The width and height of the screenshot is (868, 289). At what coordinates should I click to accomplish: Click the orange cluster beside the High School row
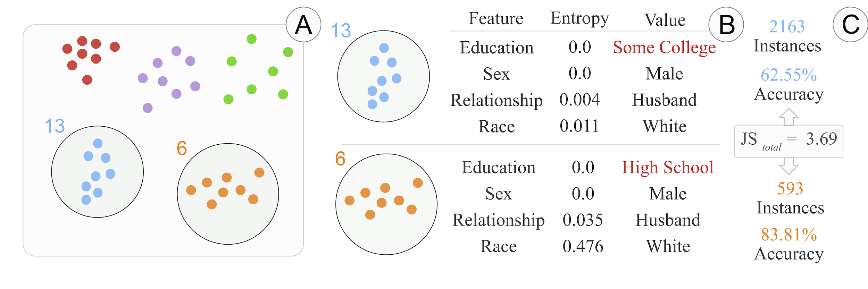coord(386,204)
